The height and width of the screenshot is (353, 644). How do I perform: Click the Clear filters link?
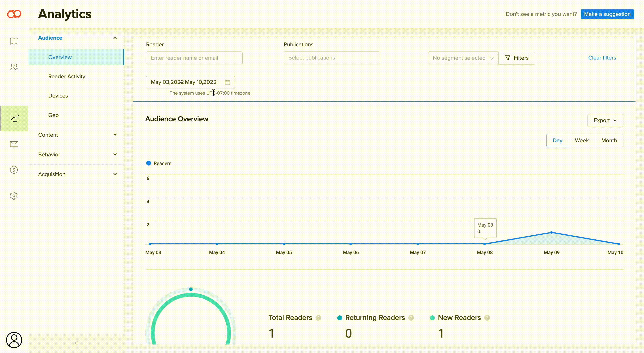coord(602,58)
